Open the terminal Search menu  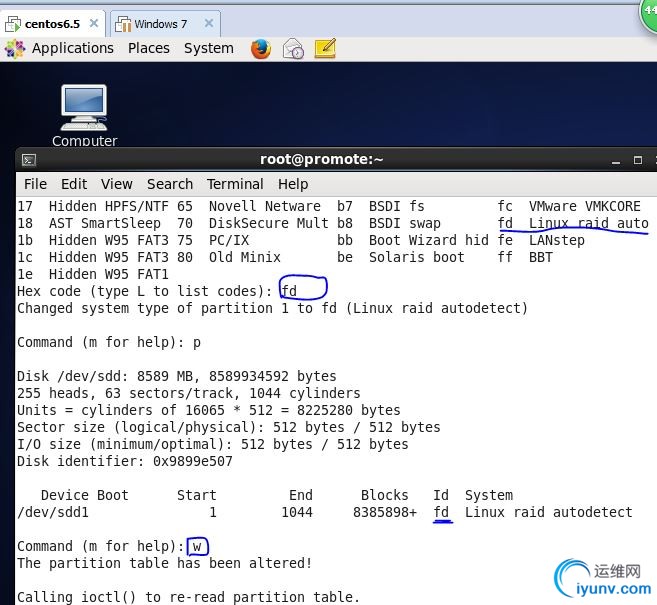click(170, 184)
